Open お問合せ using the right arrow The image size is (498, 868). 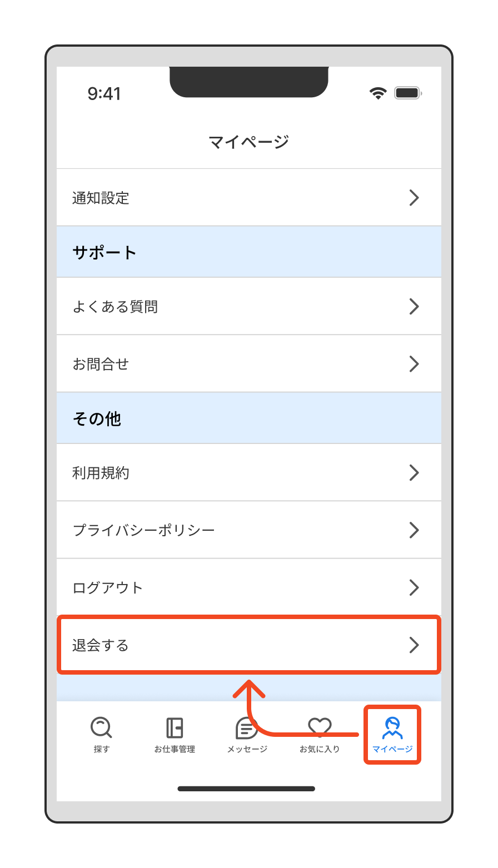[414, 363]
